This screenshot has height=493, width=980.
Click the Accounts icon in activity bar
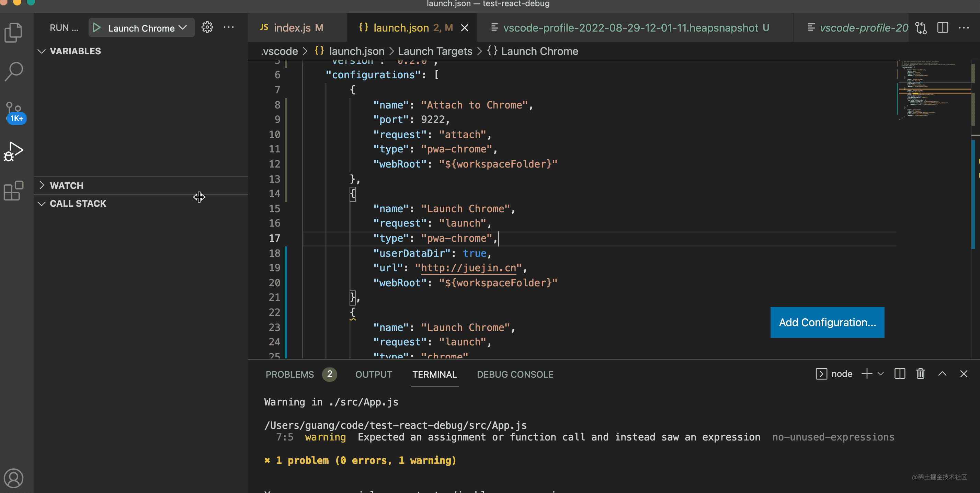pyautogui.click(x=14, y=478)
